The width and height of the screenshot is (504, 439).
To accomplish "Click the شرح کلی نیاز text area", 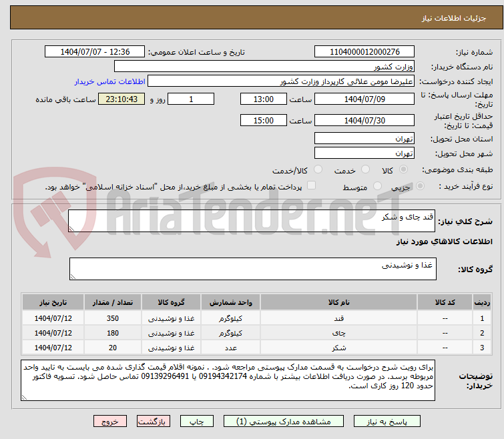I will pyautogui.click(x=252, y=222).
